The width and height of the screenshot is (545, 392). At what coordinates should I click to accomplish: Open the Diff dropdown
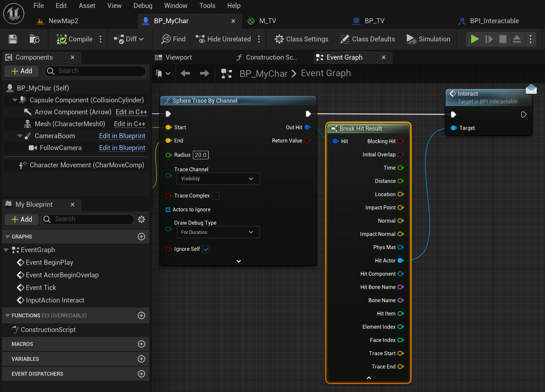coord(129,39)
